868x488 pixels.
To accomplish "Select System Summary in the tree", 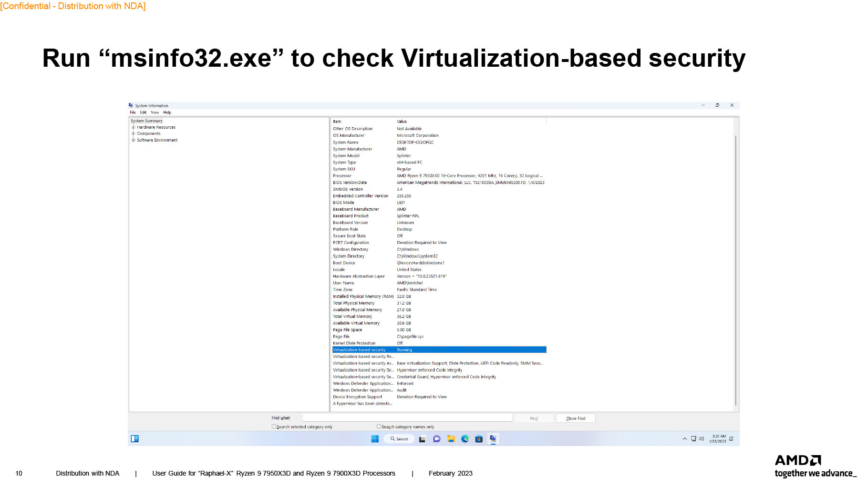I will pos(147,121).
